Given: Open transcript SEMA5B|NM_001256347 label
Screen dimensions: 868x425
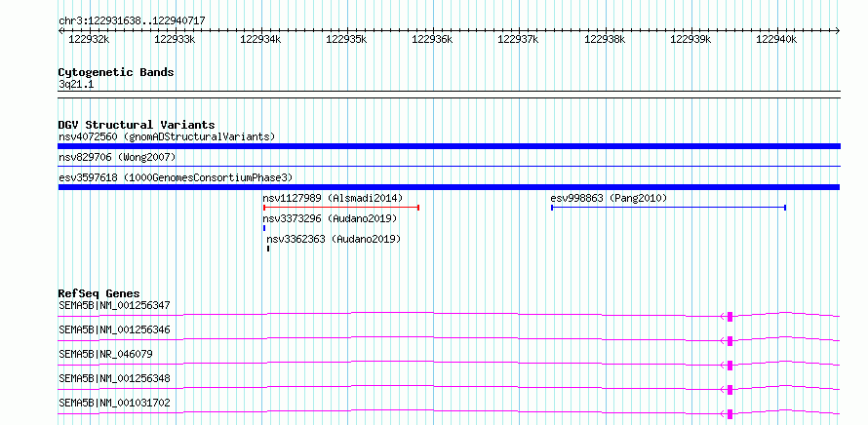Looking at the screenshot, I should coord(114,305).
